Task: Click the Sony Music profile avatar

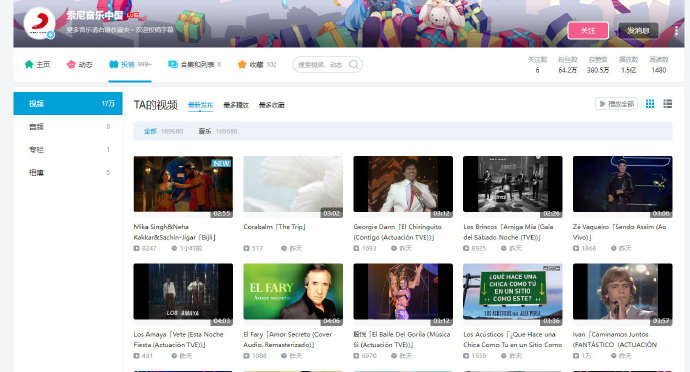Action: click(39, 23)
